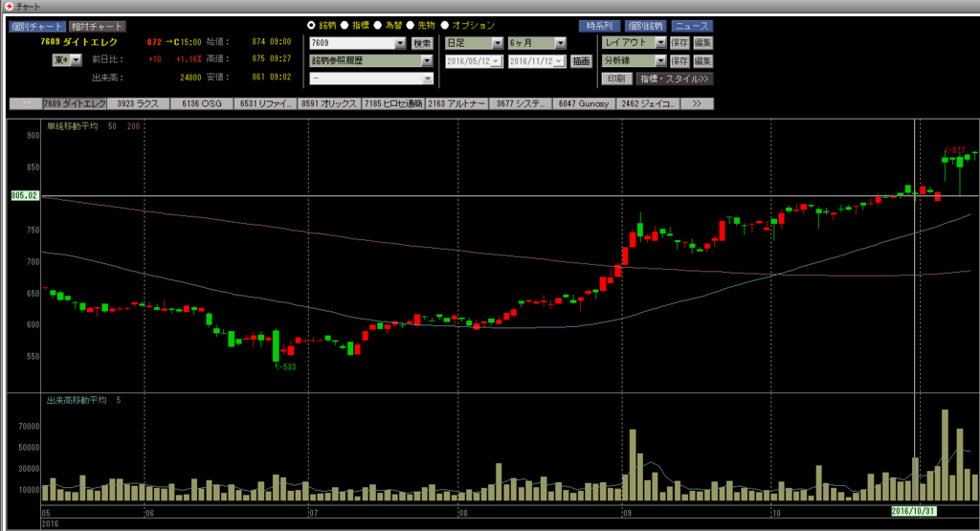The height and width of the screenshot is (531, 980).
Task: Select the 6531 リファイ stock tab
Action: (x=266, y=103)
